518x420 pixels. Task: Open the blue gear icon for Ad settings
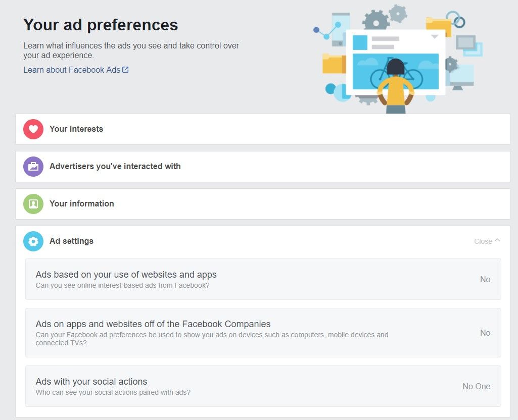pyautogui.click(x=33, y=241)
